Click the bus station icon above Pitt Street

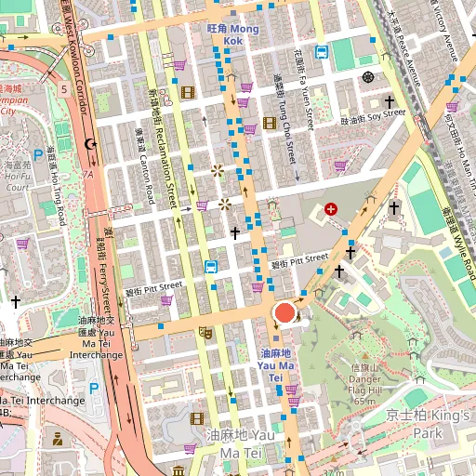click(211, 267)
